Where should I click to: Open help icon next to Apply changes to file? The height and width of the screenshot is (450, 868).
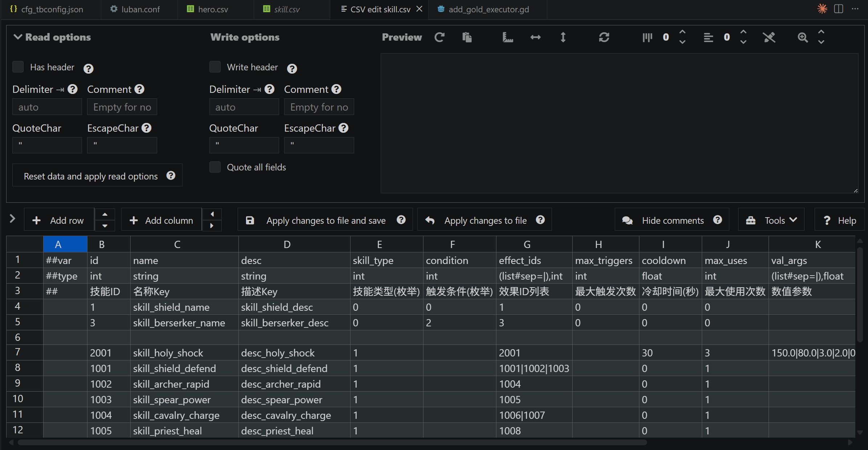[540, 220]
